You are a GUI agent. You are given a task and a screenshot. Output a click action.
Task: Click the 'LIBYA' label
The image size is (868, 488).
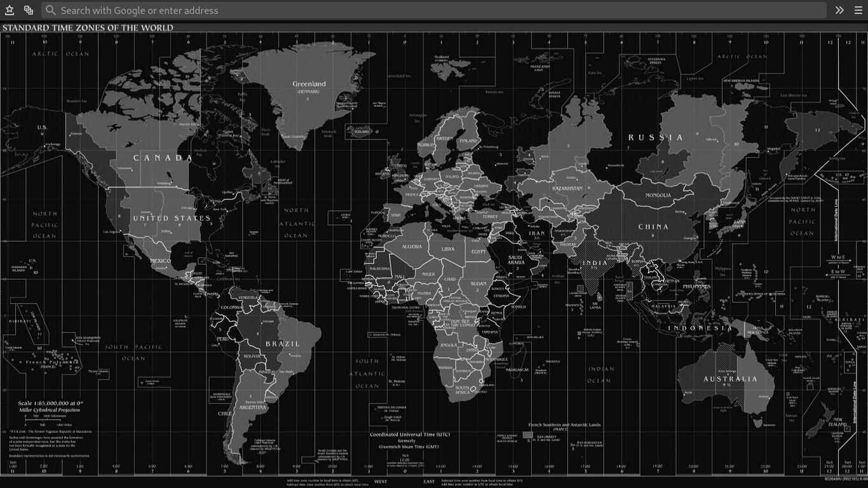448,249
